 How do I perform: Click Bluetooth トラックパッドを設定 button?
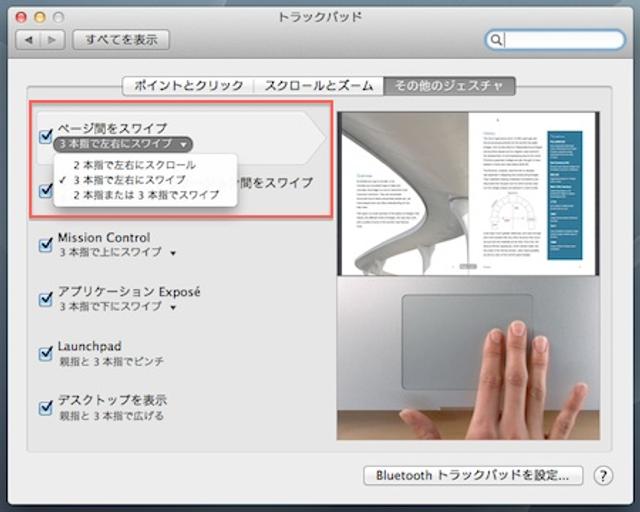(473, 476)
